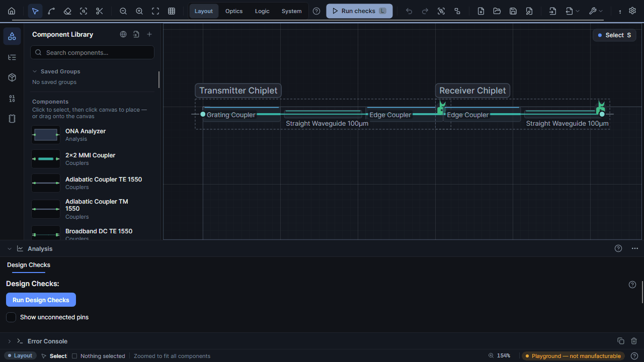Image resolution: width=644 pixels, height=362 pixels.
Task: Collapse the Analysis panel chevron
Action: [x=10, y=249]
